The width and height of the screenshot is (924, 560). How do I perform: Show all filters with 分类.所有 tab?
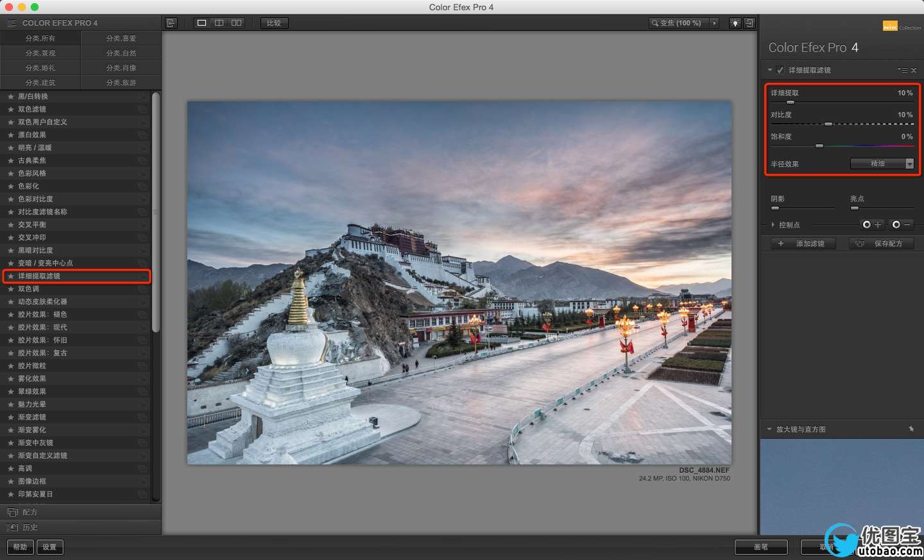(40, 38)
